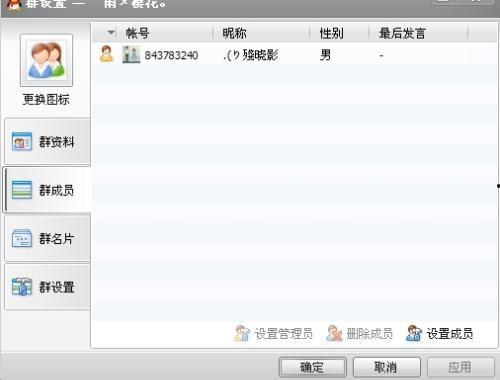Click the 设置成员 button
This screenshot has width=500, height=380.
439,333
